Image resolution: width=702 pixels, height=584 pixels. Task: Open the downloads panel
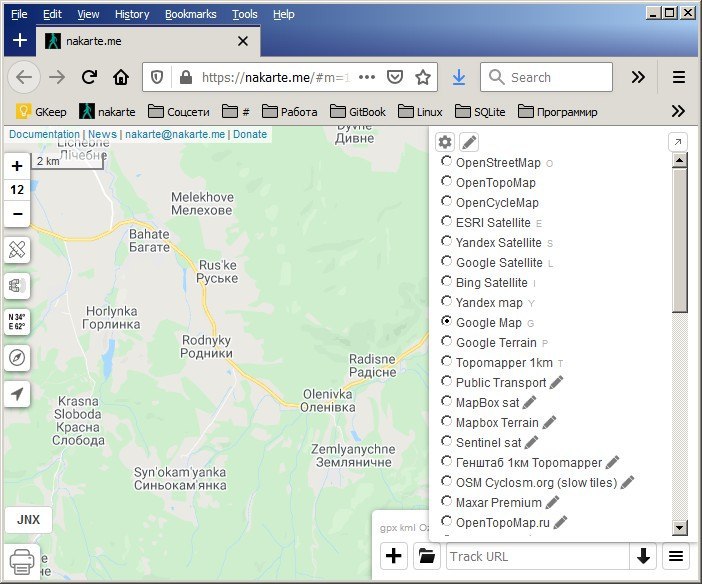(x=458, y=77)
